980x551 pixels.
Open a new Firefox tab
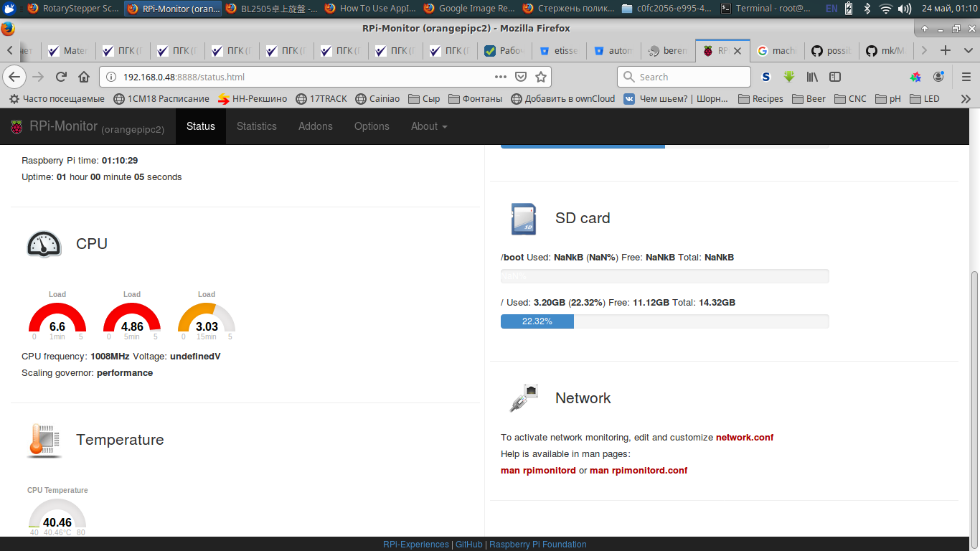(946, 50)
